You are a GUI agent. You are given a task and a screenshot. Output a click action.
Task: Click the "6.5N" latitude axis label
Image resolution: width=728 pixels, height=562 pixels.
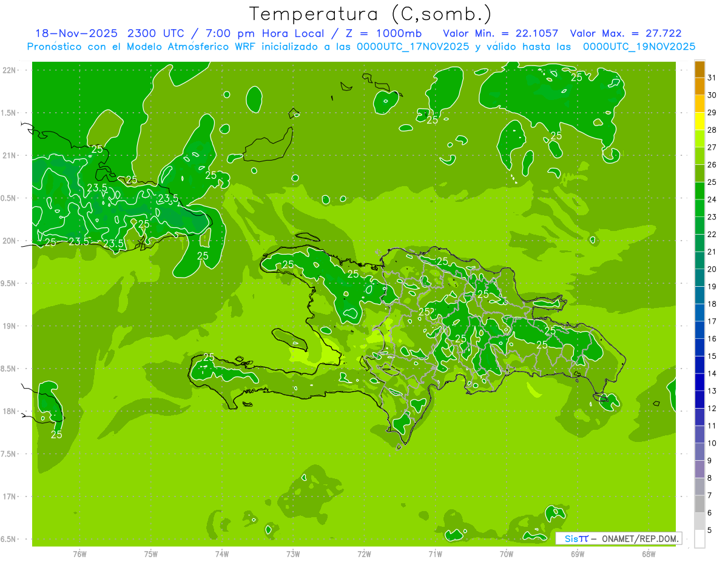click(9, 539)
